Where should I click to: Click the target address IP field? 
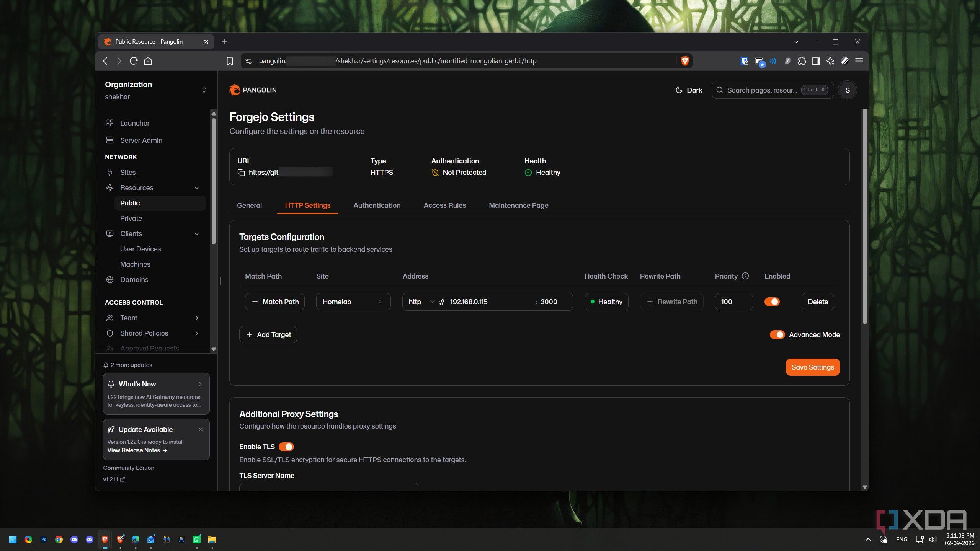pos(489,302)
